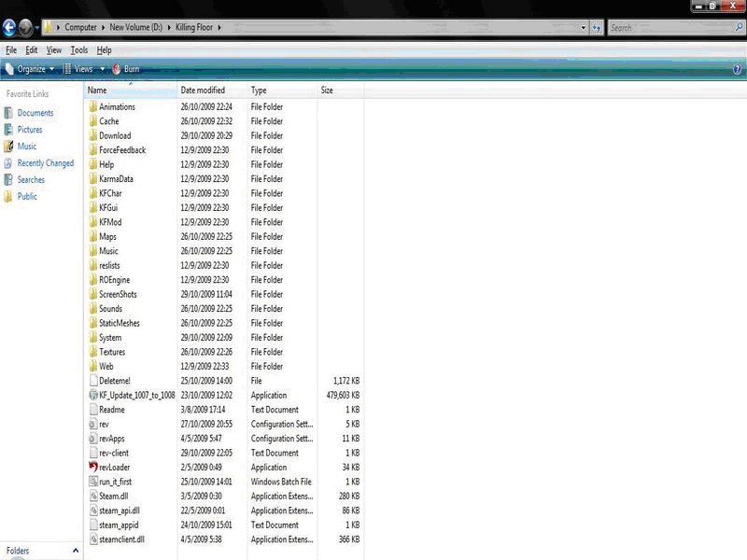Sort by the Size column header
The width and height of the screenshot is (747, 560).
click(x=341, y=90)
